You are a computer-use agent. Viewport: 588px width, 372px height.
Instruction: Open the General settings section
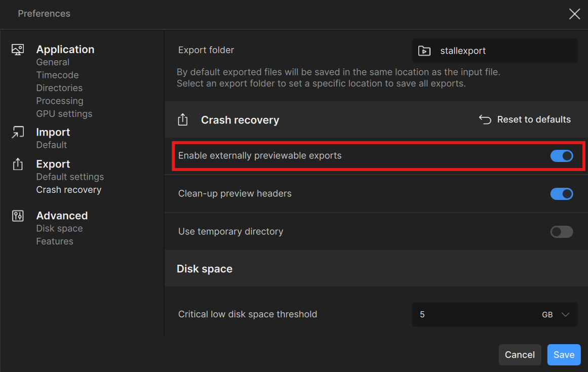(53, 62)
